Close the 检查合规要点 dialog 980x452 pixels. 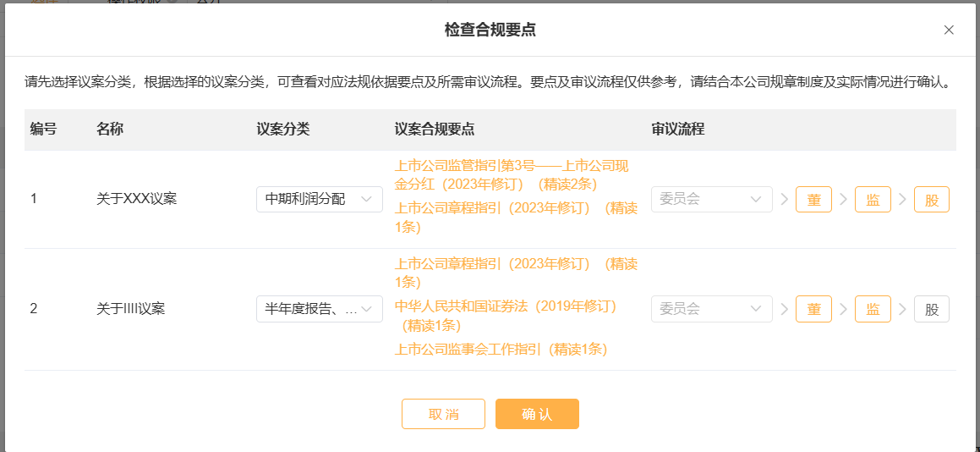[949, 30]
